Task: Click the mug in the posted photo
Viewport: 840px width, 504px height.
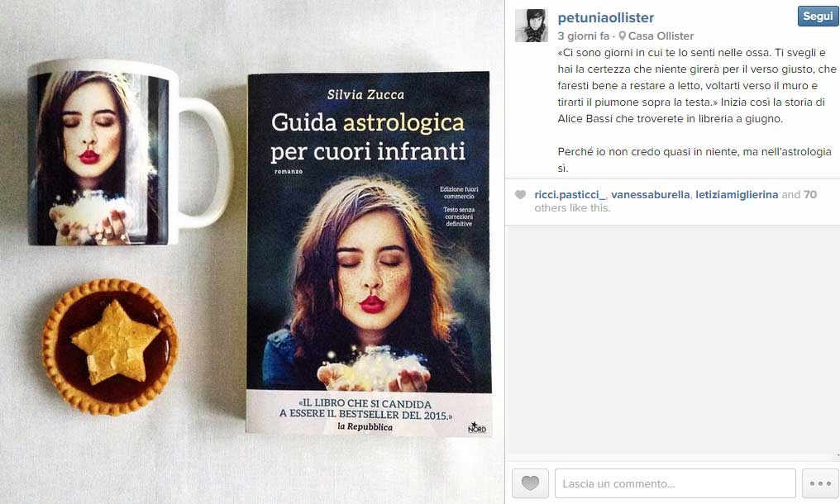Action: (x=130, y=153)
